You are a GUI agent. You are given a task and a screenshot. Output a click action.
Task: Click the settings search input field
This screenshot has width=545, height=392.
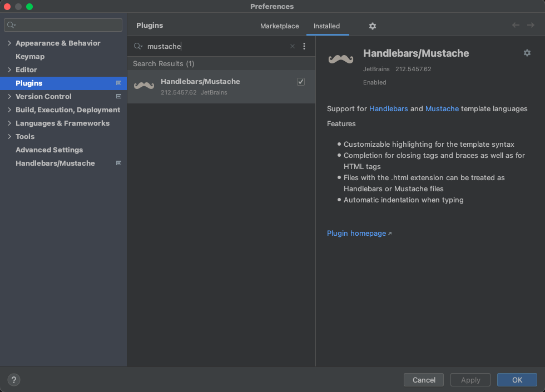(63, 25)
